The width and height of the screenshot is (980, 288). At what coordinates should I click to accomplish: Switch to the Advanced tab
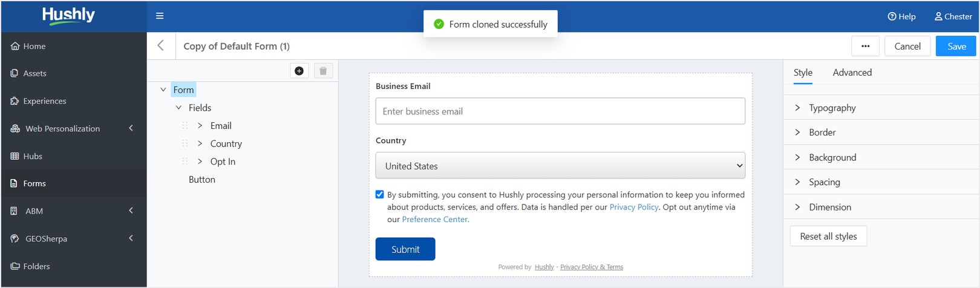point(852,73)
